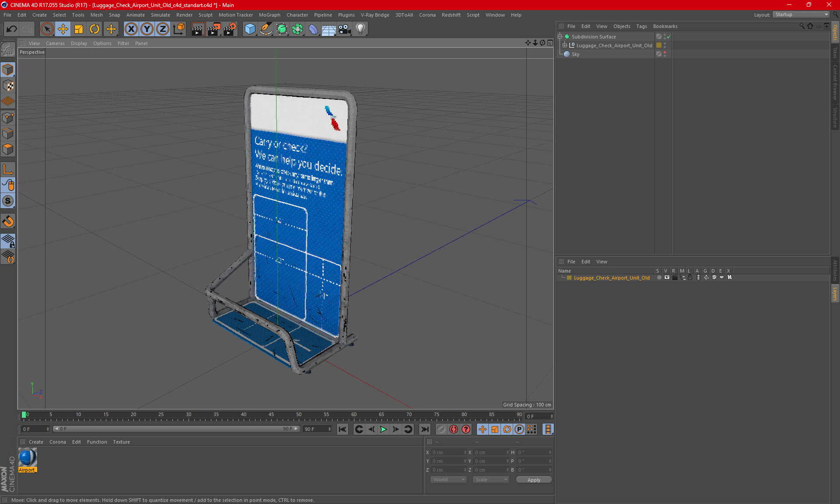Toggle autokeying button

point(454,429)
